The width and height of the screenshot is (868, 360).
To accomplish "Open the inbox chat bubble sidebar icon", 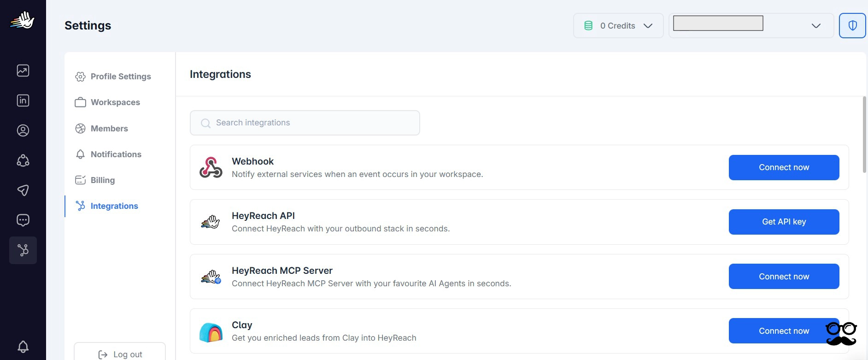I will pos(23,220).
